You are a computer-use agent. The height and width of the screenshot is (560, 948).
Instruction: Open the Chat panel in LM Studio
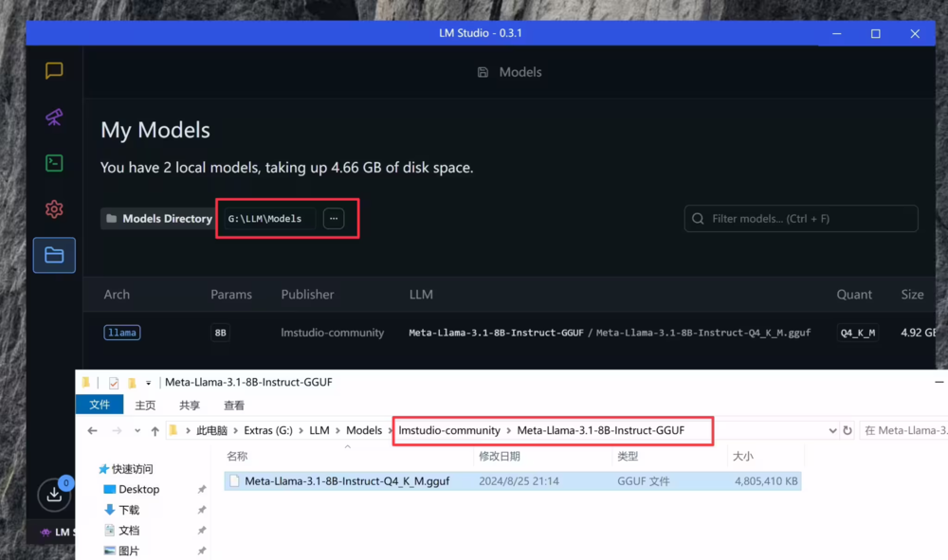point(53,70)
